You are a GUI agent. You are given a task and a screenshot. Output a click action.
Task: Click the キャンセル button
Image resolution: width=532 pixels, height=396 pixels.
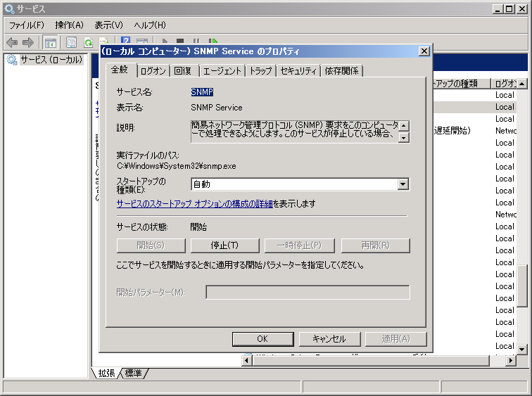329,339
